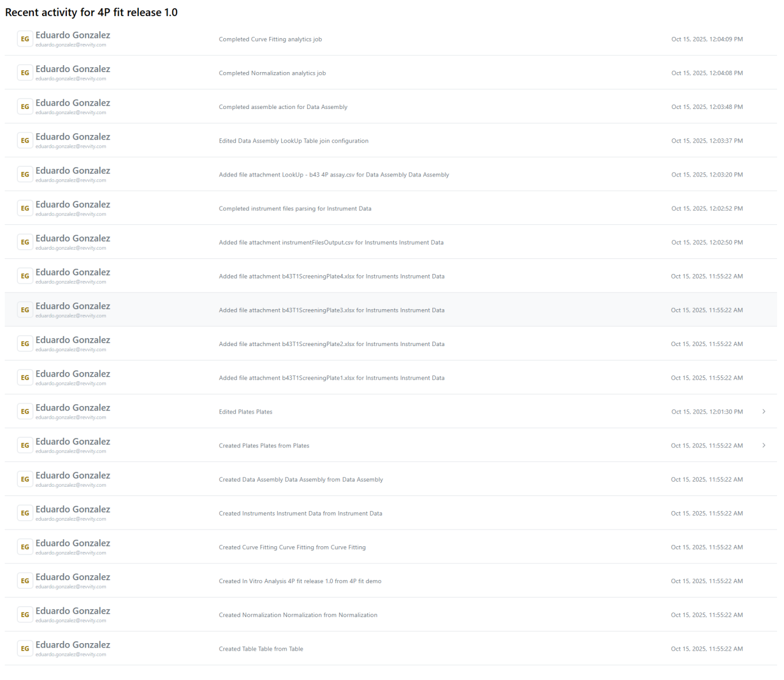Select the Added file attachment b43T1ScreeningPlate4.xlsx entry

click(x=331, y=276)
